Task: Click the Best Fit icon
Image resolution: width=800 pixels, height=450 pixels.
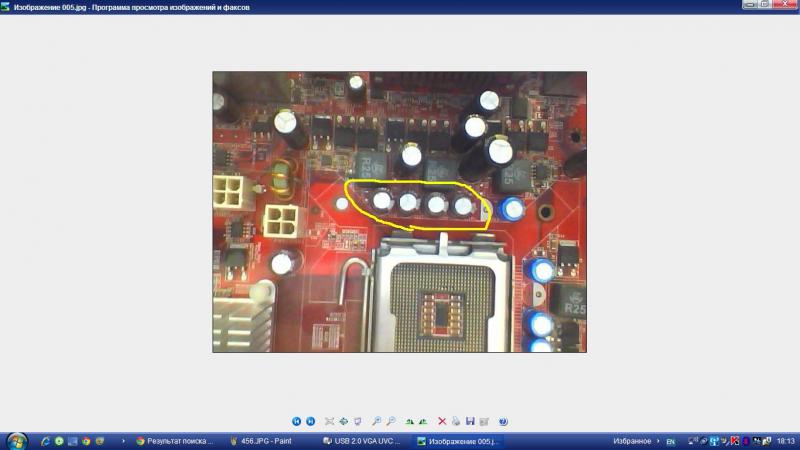Action: (329, 422)
